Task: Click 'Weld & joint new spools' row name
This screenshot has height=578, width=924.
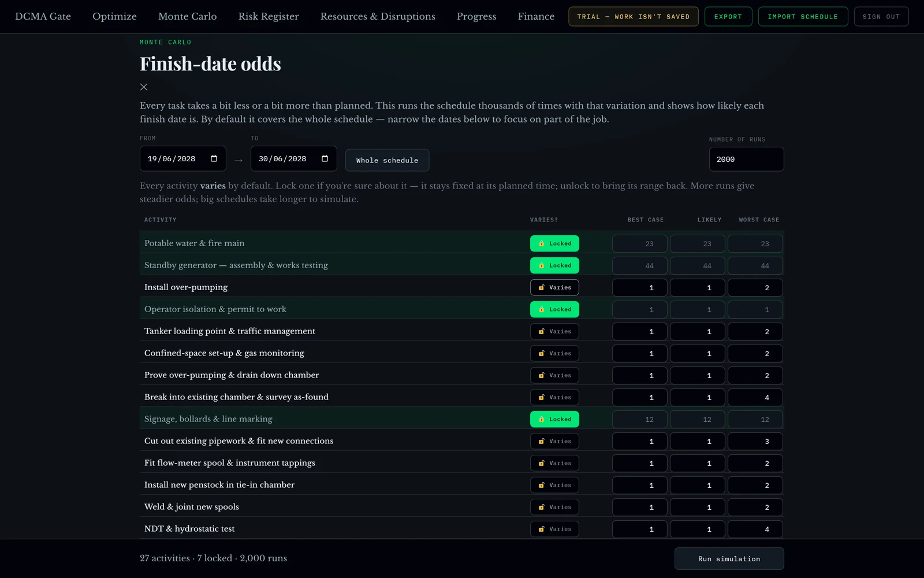Action: [192, 507]
